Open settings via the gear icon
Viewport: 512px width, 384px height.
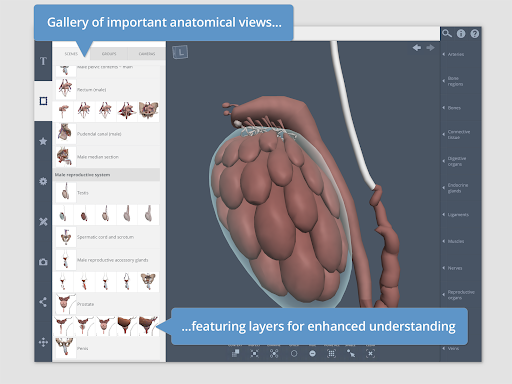click(x=43, y=181)
